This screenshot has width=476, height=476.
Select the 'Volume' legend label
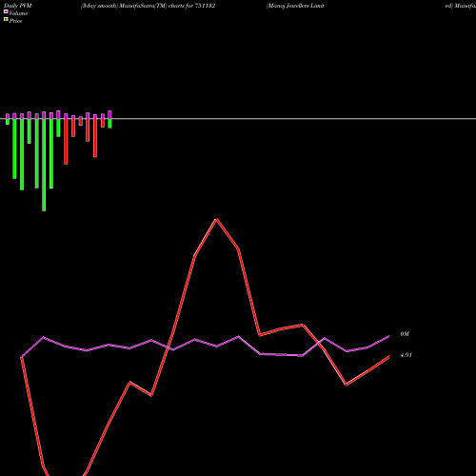tap(18, 13)
